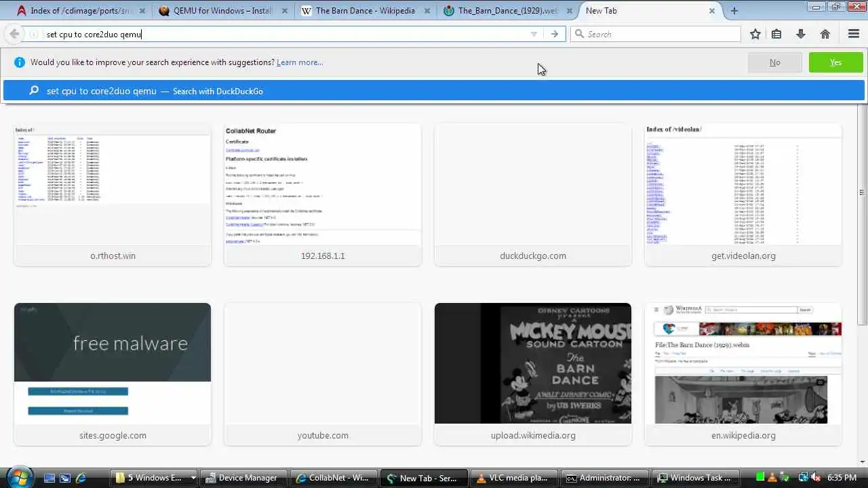Open the o.rthost.win tile thumbnail

coord(113,195)
